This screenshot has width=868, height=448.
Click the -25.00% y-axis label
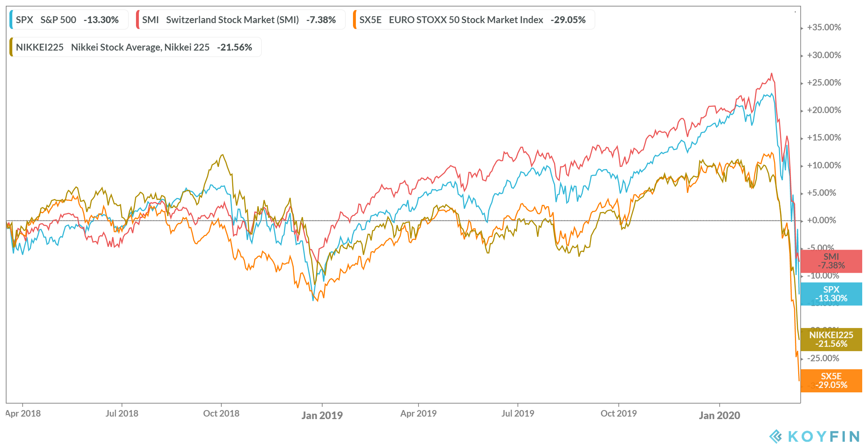click(x=823, y=358)
